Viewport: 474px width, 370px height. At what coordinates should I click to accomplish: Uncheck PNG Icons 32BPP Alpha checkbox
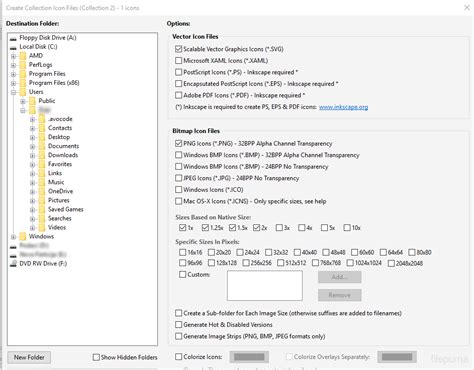(x=179, y=143)
